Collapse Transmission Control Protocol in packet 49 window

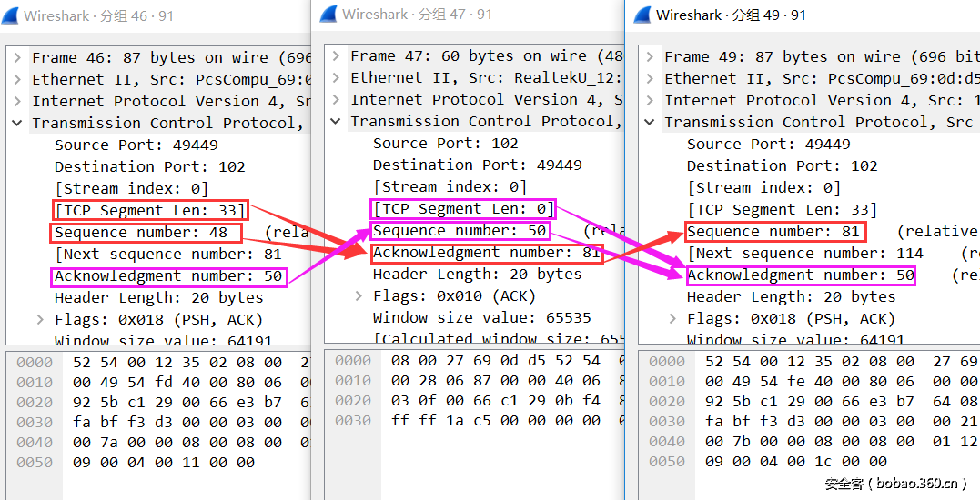tap(650, 123)
